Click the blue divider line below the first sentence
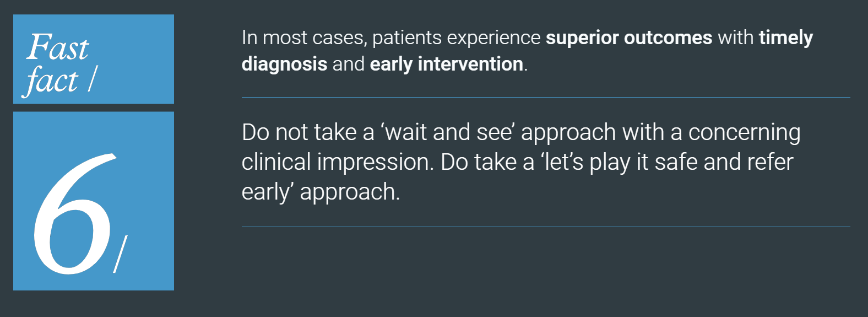This screenshot has height=317, width=868. coord(545,98)
